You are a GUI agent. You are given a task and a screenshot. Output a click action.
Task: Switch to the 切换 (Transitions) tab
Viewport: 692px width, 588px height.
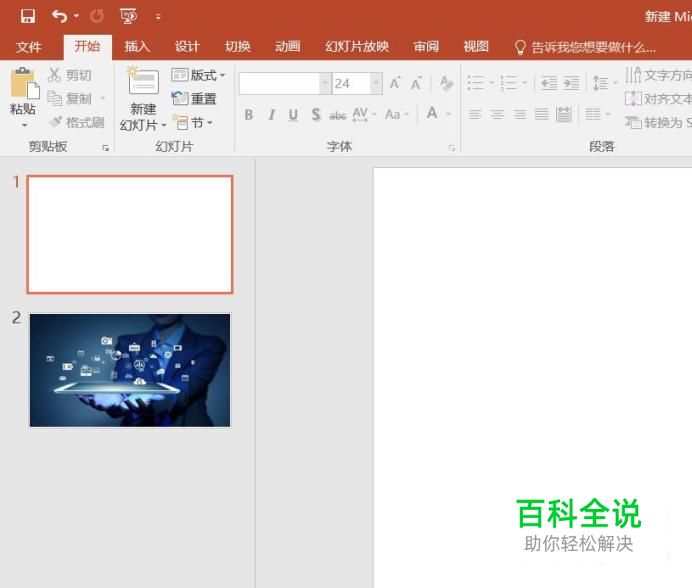tap(237, 46)
